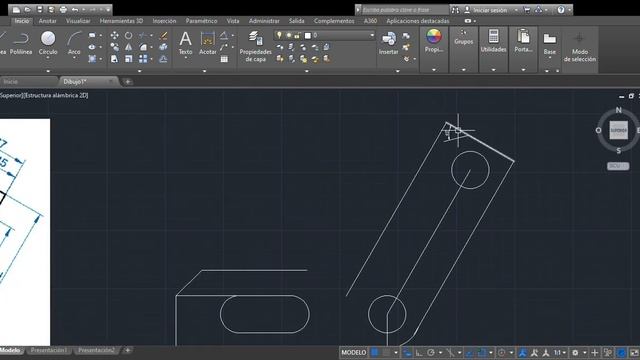Image resolution: width=640 pixels, height=360 pixels.
Task: Click the Copy objects tool icon
Action: [x=114, y=47]
